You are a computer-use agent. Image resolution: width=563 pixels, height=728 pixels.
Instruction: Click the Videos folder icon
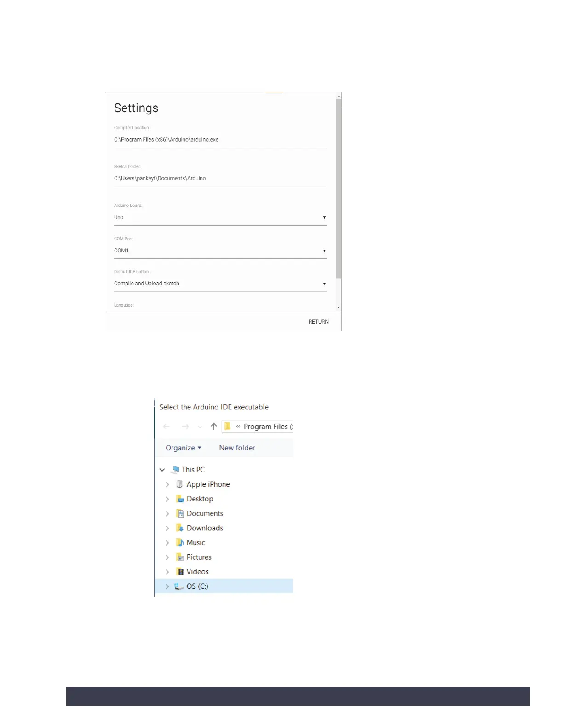coord(180,572)
